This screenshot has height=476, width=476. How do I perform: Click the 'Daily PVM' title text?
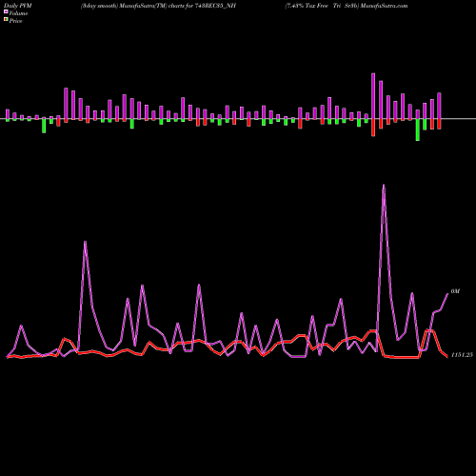(18, 6)
